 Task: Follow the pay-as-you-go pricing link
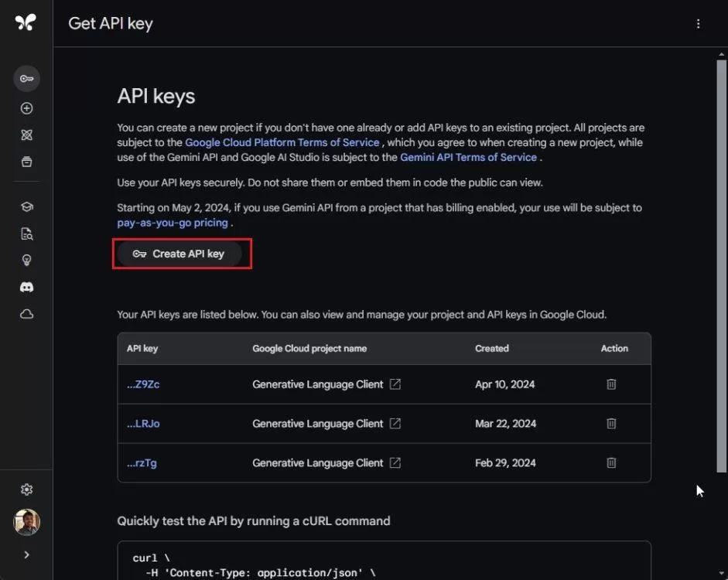(173, 223)
